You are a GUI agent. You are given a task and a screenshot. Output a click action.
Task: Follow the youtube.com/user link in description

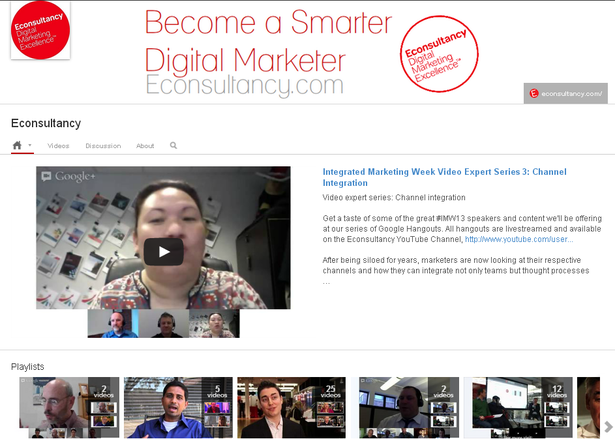tap(519, 239)
